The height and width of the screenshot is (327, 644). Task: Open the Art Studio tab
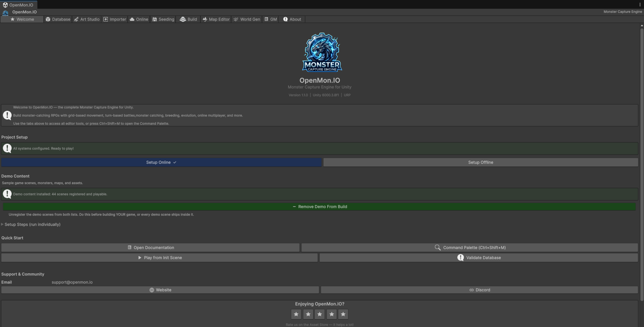pos(87,19)
